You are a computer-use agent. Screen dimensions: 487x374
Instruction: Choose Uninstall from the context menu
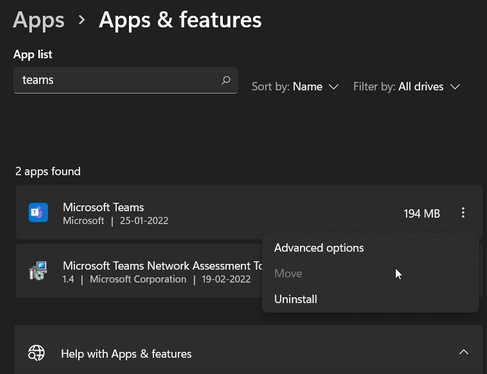296,299
